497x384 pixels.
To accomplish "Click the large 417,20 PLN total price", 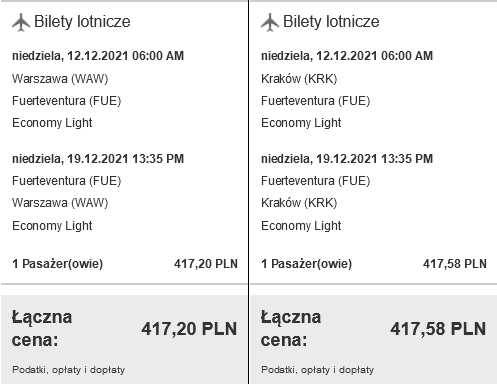I will pyautogui.click(x=189, y=329).
